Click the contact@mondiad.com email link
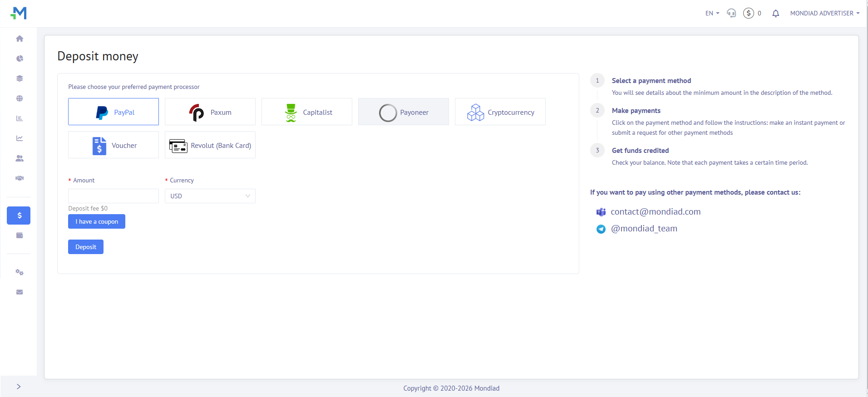868x397 pixels. 656,212
